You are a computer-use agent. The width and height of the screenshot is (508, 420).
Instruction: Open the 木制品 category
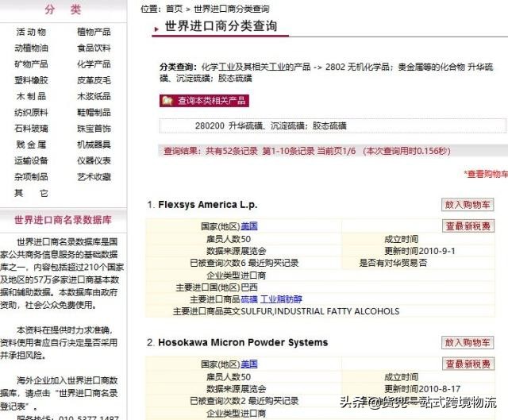[x=31, y=96]
